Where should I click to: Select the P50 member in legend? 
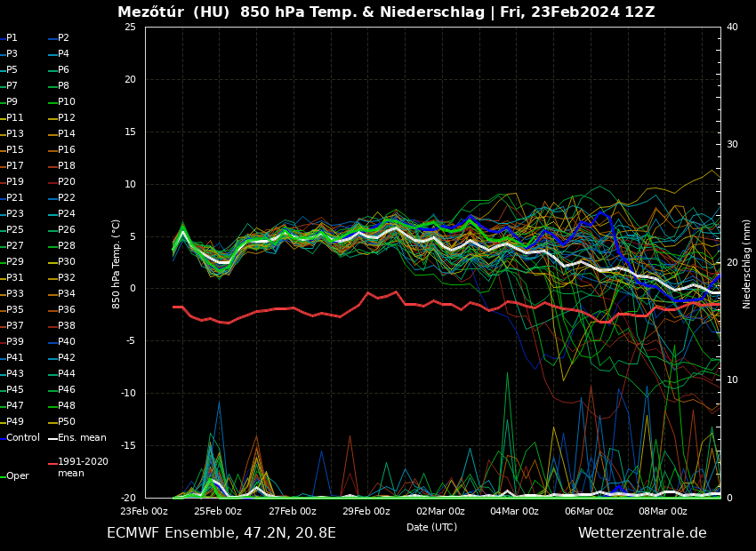67,422
